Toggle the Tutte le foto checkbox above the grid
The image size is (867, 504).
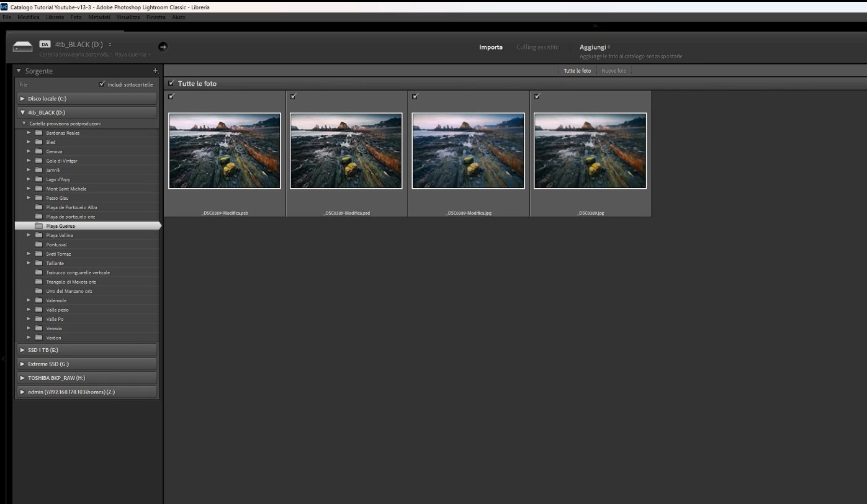pos(172,83)
